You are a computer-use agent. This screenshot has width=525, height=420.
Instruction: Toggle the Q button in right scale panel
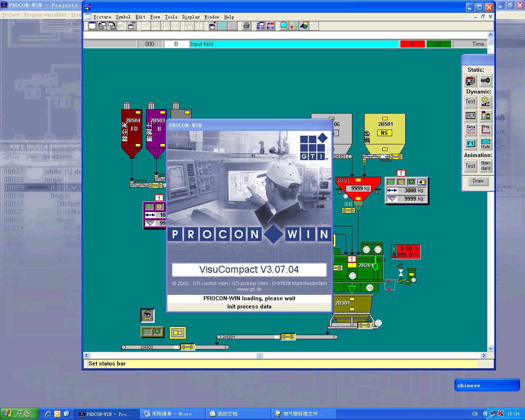click(x=401, y=182)
